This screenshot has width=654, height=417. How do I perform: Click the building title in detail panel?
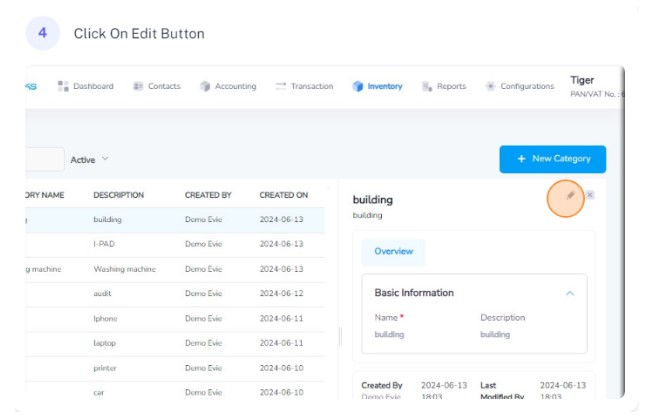372,200
